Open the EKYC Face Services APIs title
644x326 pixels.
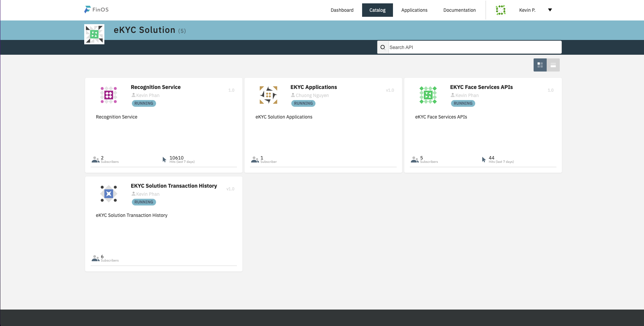tap(481, 87)
